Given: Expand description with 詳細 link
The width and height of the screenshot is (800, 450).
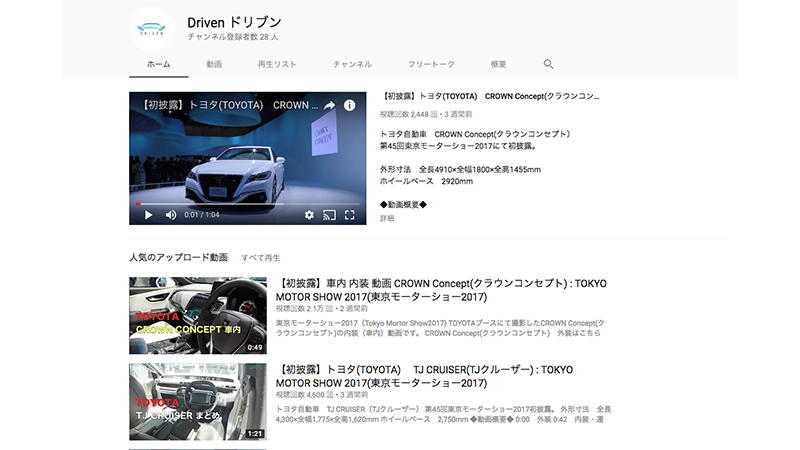Looking at the screenshot, I should (x=387, y=218).
